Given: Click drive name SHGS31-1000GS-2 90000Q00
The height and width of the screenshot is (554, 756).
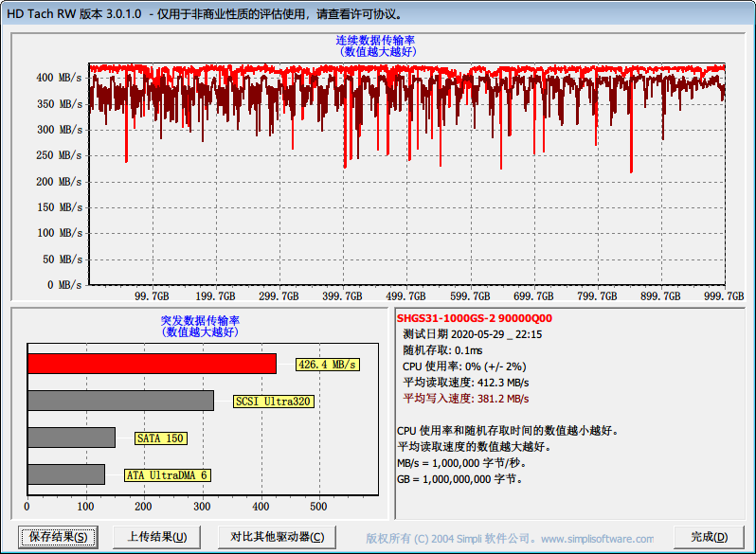Looking at the screenshot, I should pyautogui.click(x=475, y=318).
